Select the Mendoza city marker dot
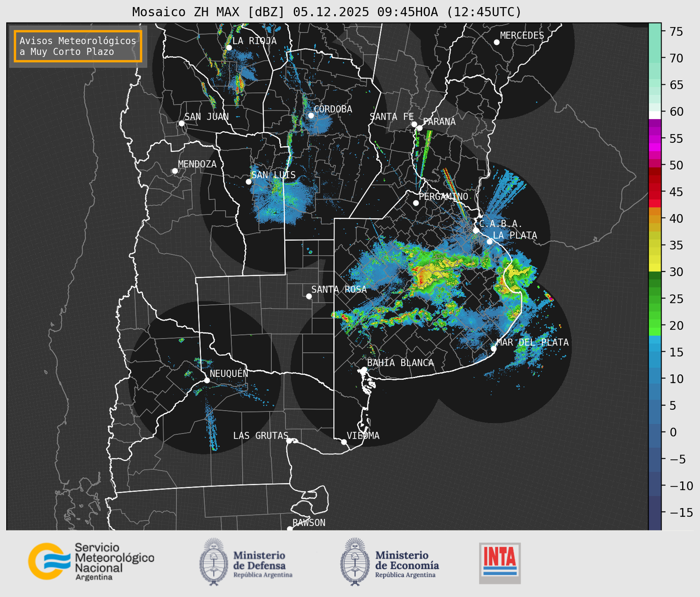The width and height of the screenshot is (700, 597). [175, 171]
